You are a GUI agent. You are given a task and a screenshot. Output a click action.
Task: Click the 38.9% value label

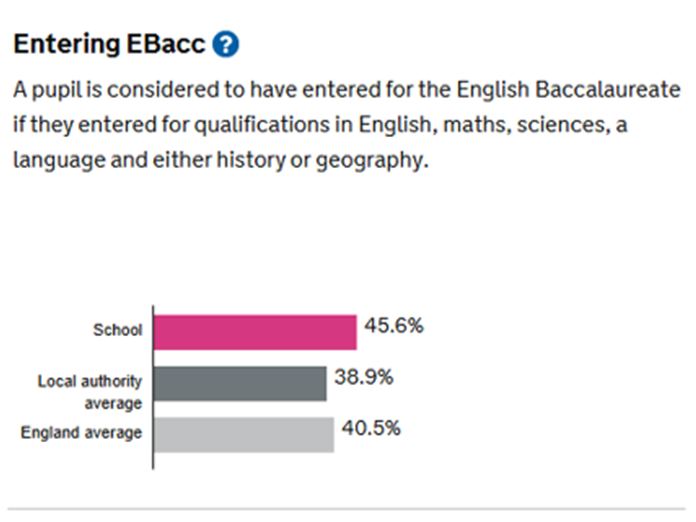[x=364, y=378]
